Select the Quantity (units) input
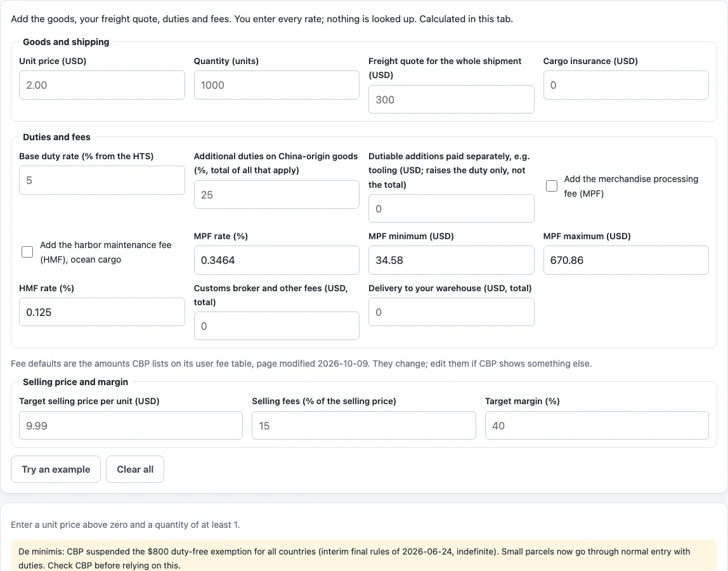This screenshot has width=728, height=571. (x=276, y=85)
